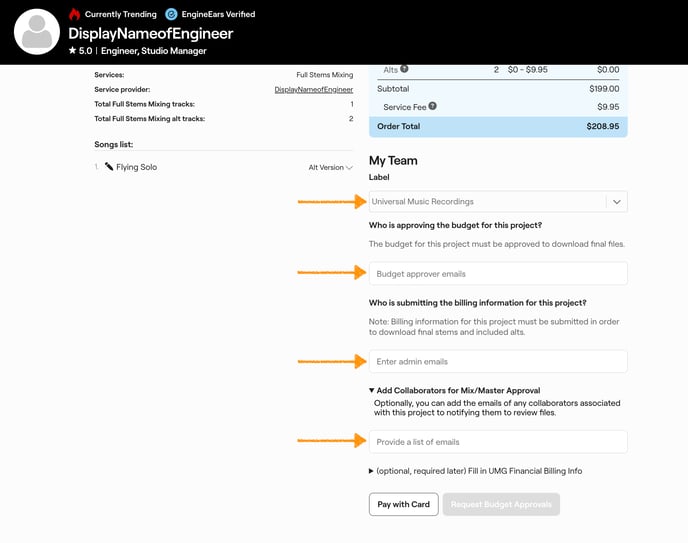
Task: Collapse Add Collaborators for Mix/Master Approval
Action: (x=372, y=391)
